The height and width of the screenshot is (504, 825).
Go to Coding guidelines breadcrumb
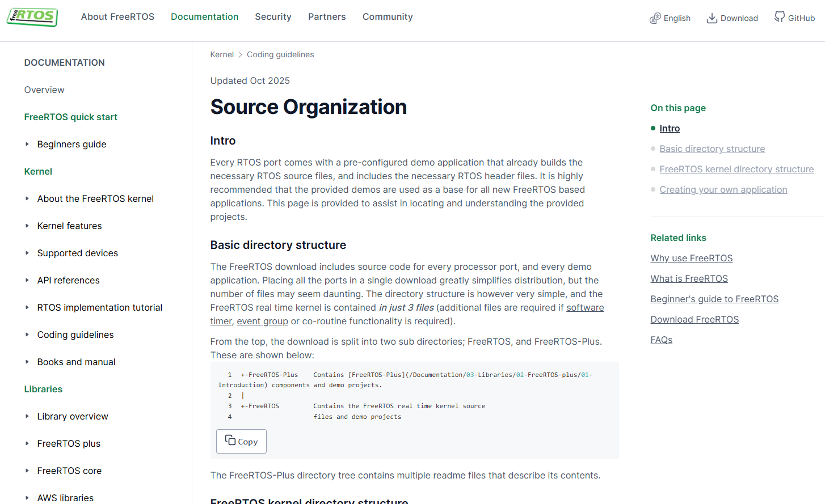pyautogui.click(x=280, y=54)
